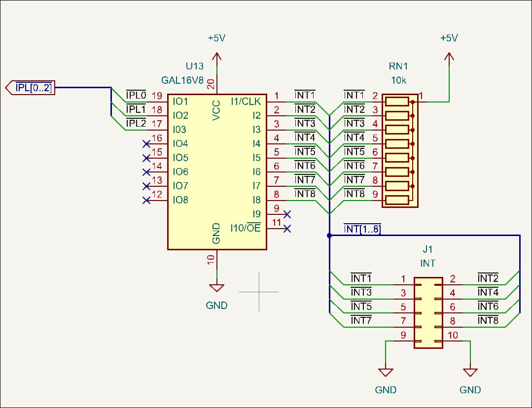The width and height of the screenshot is (532, 408).
Task: Click the INT4 net label beside U13 pin 4
Action: coord(305,137)
